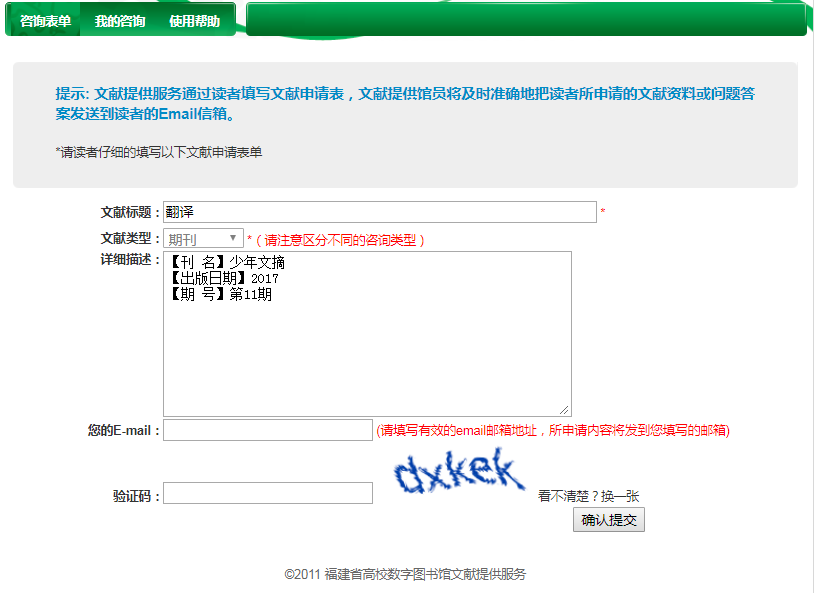Click the 看不清楚？换一张 link

pos(589,495)
